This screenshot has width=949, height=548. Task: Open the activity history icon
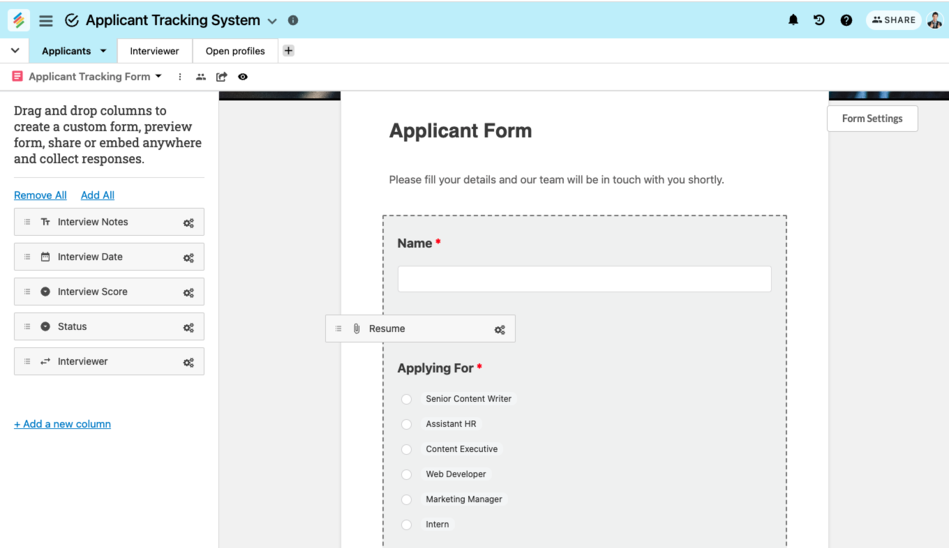click(x=819, y=20)
